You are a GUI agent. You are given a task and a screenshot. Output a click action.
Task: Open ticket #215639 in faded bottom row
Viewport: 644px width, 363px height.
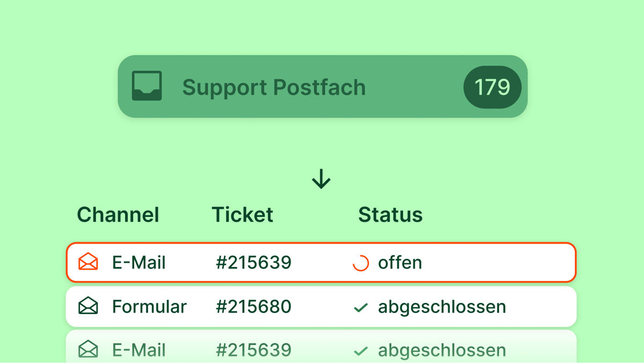253,350
